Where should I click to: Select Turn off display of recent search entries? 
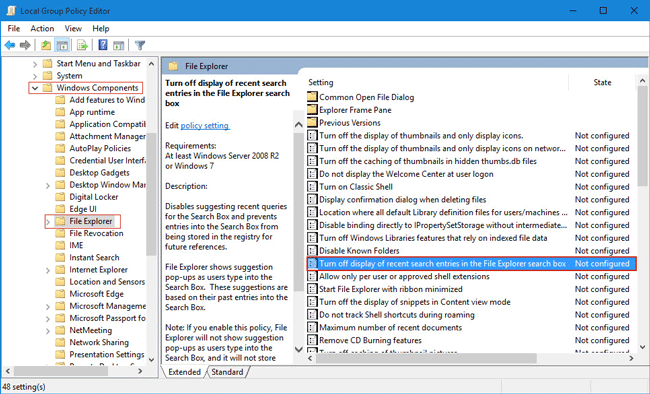click(x=471, y=263)
